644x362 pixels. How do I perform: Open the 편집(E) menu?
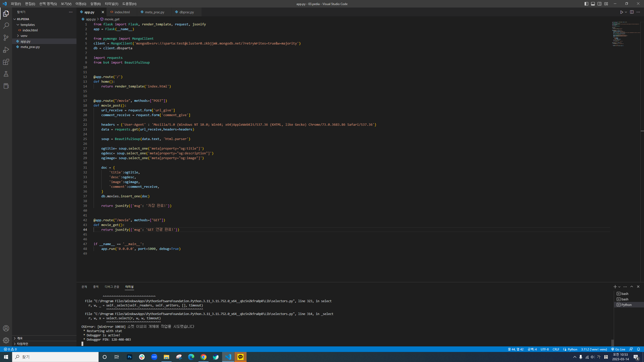(30, 4)
